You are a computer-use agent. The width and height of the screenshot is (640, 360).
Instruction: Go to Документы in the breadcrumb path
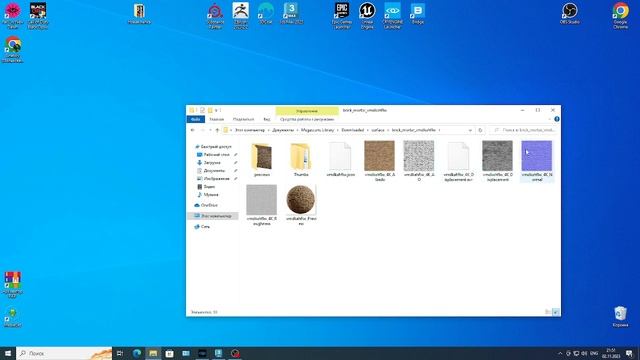(x=283, y=130)
